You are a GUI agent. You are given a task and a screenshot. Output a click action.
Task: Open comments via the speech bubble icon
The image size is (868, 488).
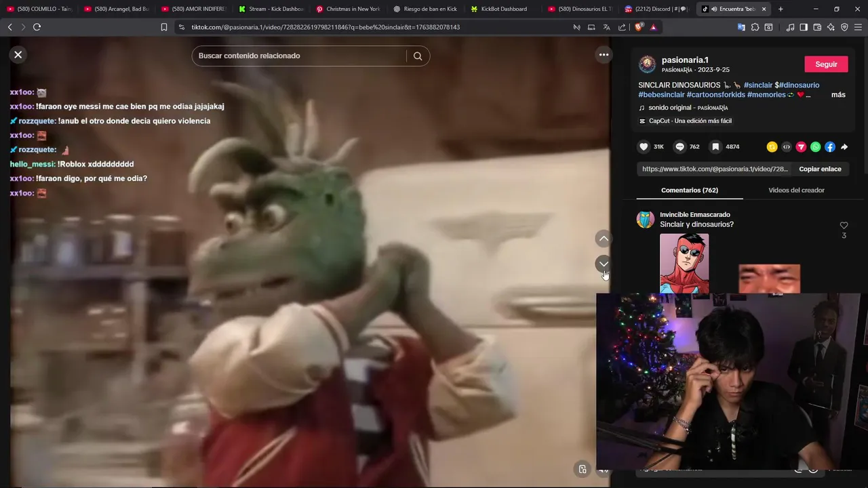679,146
